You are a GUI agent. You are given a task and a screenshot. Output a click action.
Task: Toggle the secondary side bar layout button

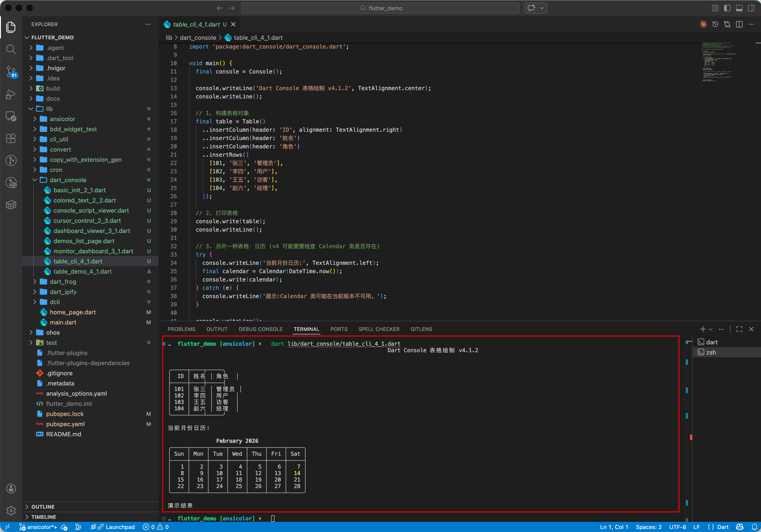(x=751, y=8)
